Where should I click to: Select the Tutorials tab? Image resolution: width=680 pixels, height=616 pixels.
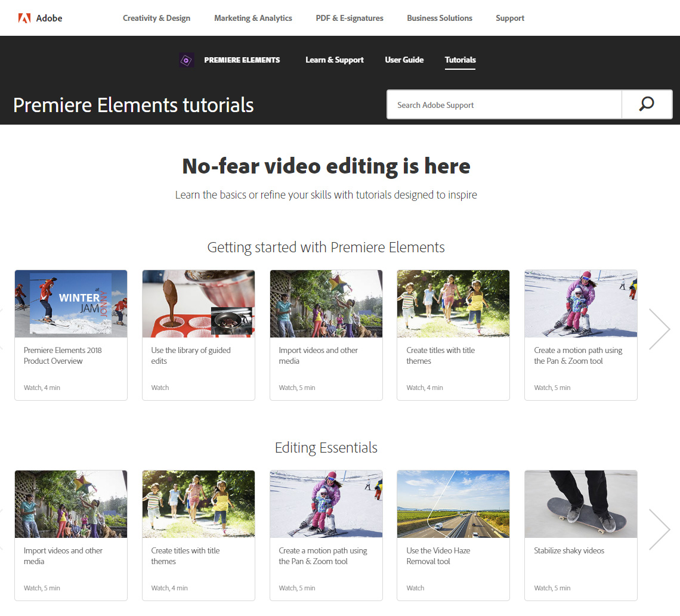[460, 60]
